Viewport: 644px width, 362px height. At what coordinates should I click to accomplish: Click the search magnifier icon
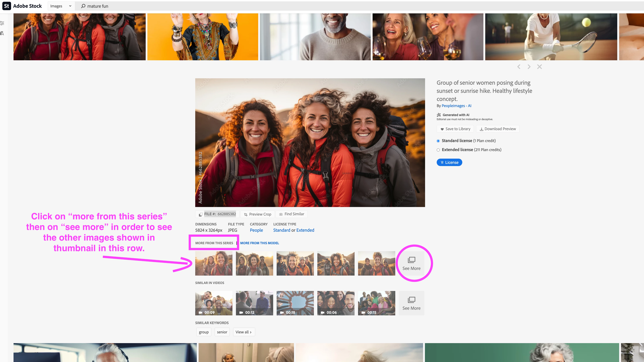click(83, 6)
